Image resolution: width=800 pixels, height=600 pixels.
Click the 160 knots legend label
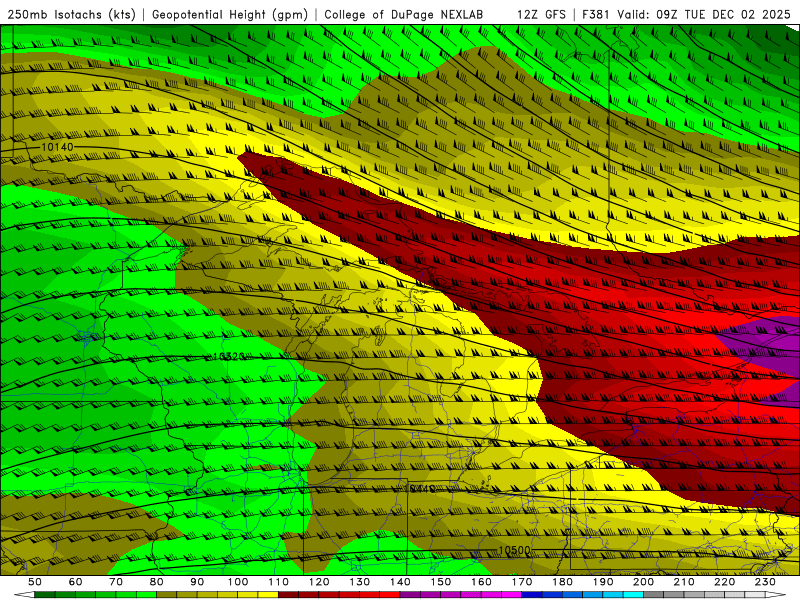[x=482, y=582]
